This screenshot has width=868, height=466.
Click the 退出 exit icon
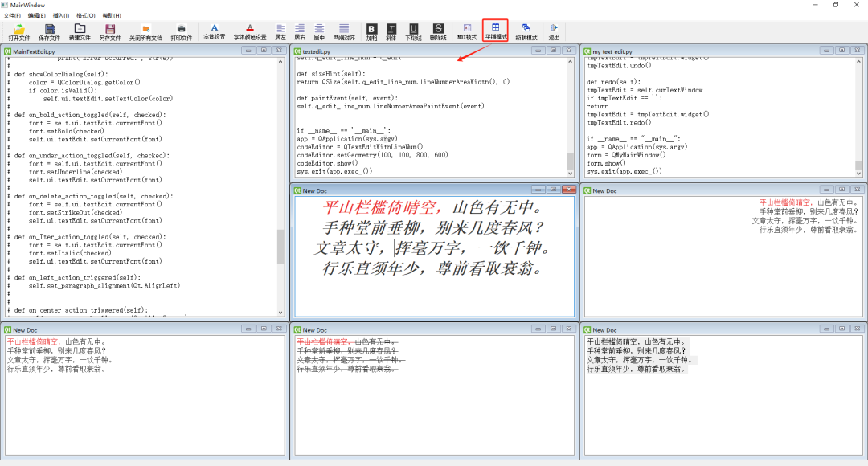click(554, 32)
